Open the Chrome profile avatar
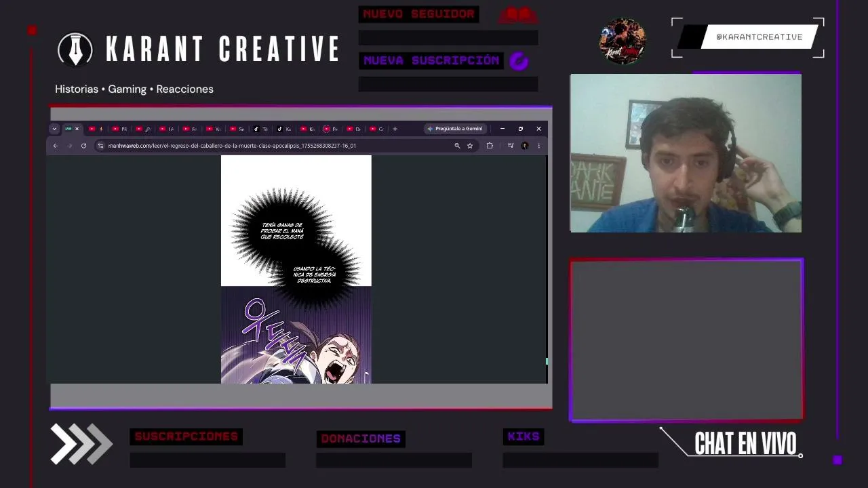This screenshot has height=488, width=868. tap(524, 146)
